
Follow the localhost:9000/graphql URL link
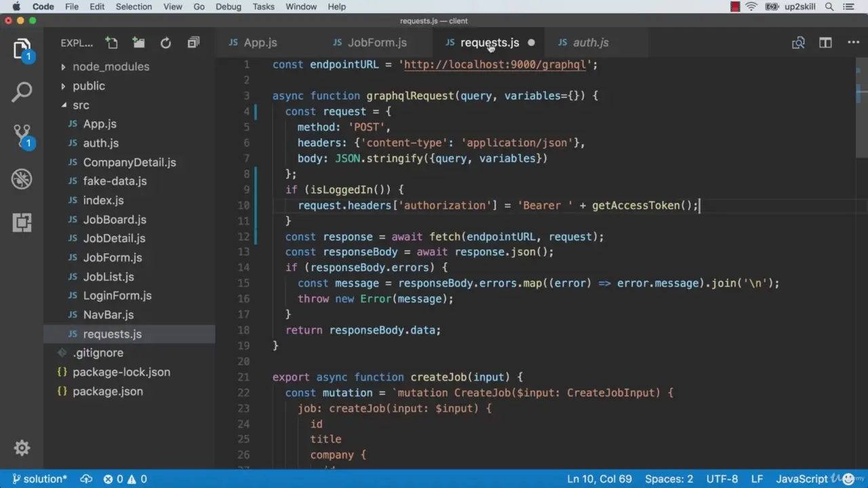coord(494,65)
